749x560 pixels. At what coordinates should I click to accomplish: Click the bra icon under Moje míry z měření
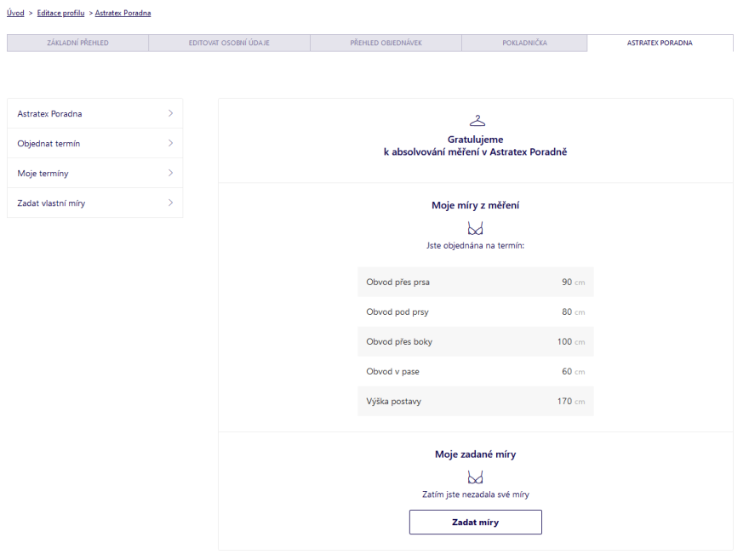pos(475,228)
